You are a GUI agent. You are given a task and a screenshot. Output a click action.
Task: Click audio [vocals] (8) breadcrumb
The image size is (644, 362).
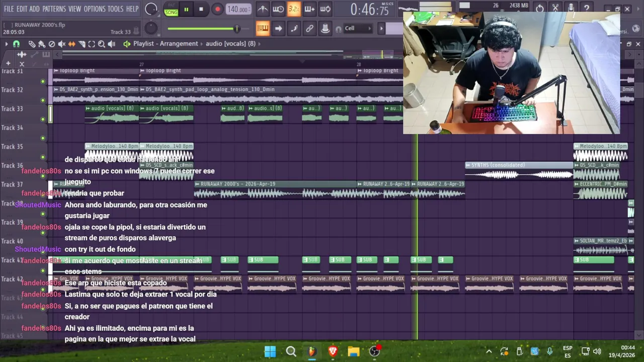click(230, 44)
